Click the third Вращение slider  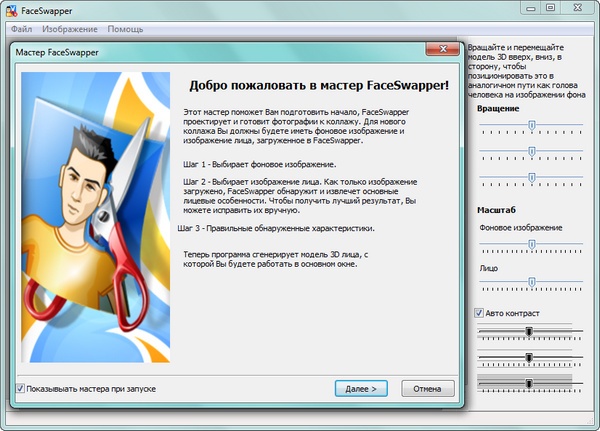click(531, 178)
